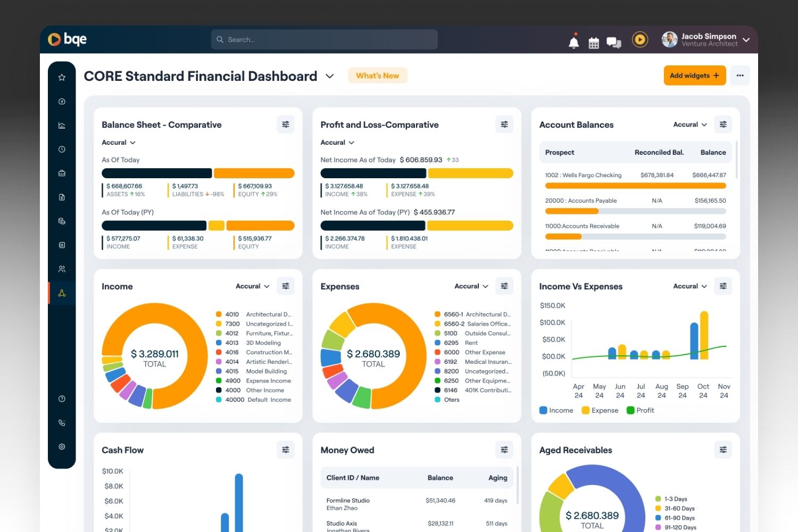
Task: Open Money Owed widget settings icon
Action: [x=504, y=450]
